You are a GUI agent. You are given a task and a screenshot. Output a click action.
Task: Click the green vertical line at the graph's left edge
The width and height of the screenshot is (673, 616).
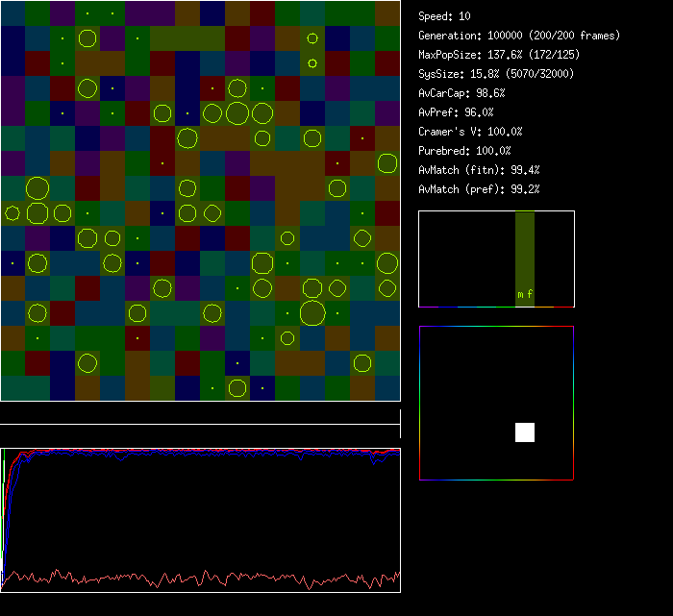point(3,471)
